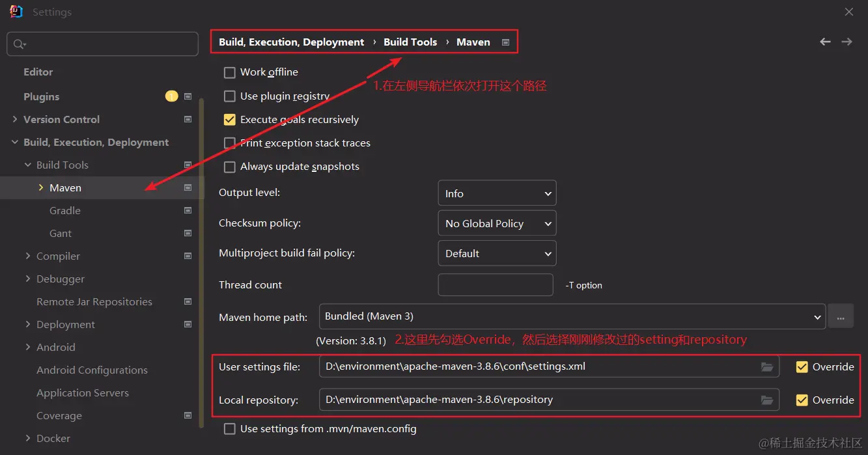Collapse the Build Tools node

click(x=28, y=165)
